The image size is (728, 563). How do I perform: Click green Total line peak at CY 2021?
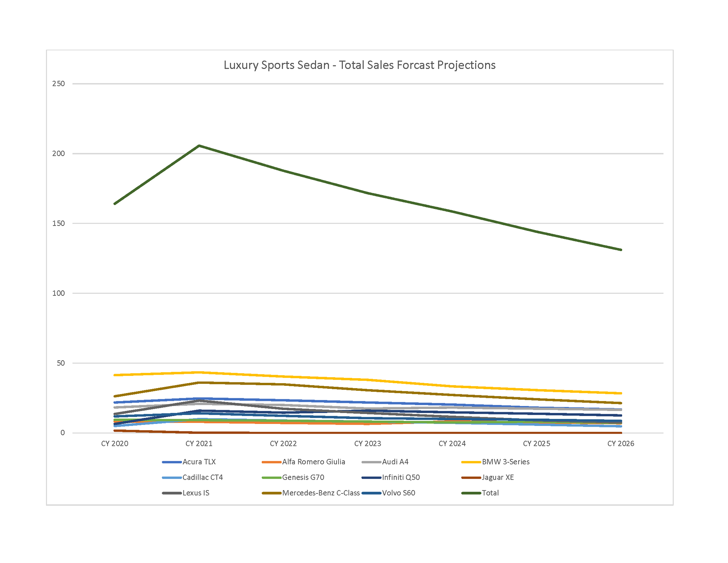199,146
